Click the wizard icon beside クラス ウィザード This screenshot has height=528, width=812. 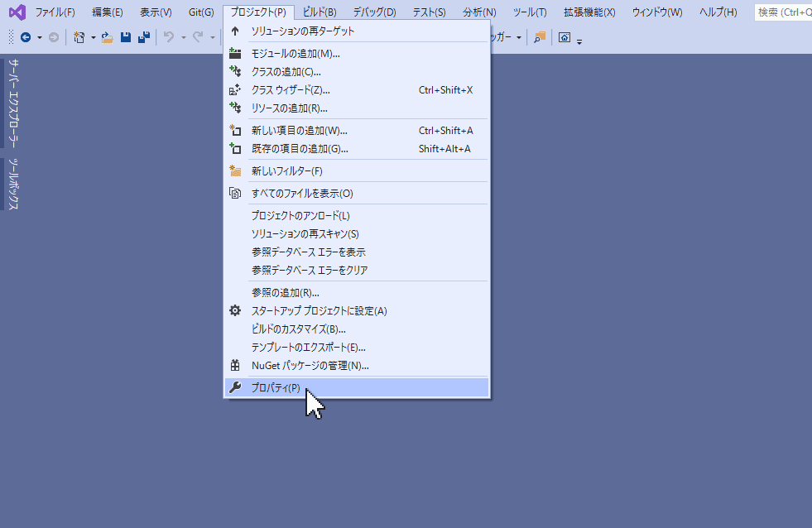[x=235, y=90]
